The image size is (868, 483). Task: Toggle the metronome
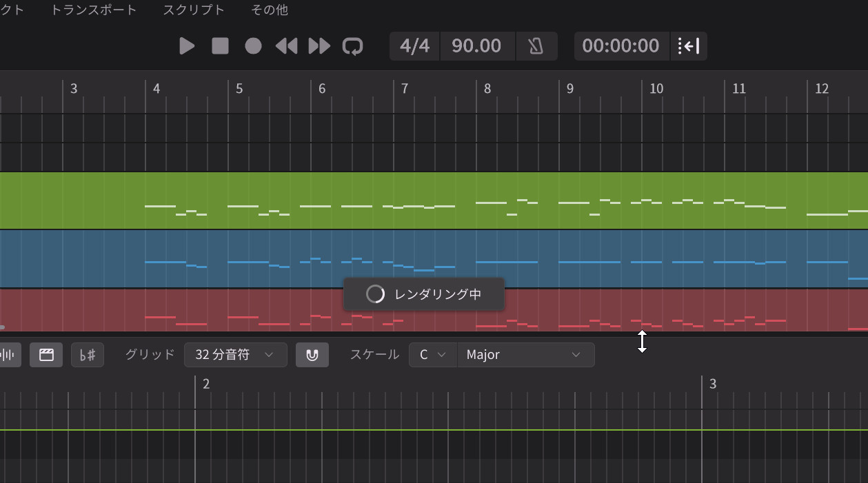point(536,46)
